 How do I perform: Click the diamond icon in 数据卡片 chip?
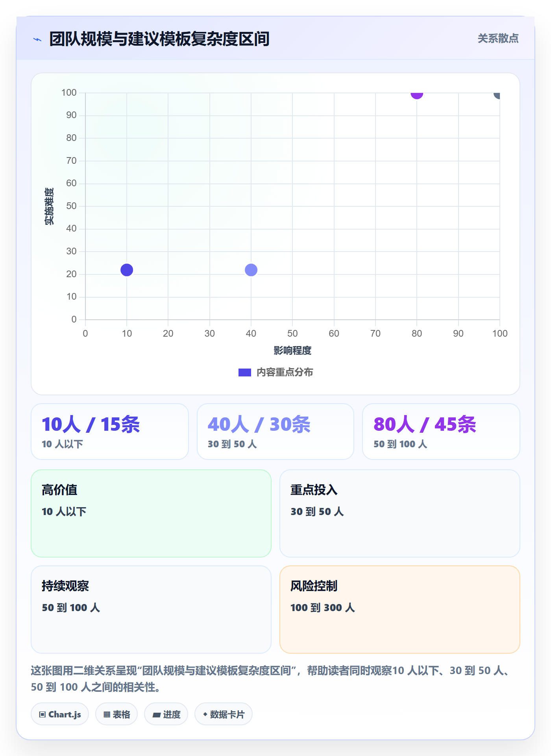click(205, 714)
